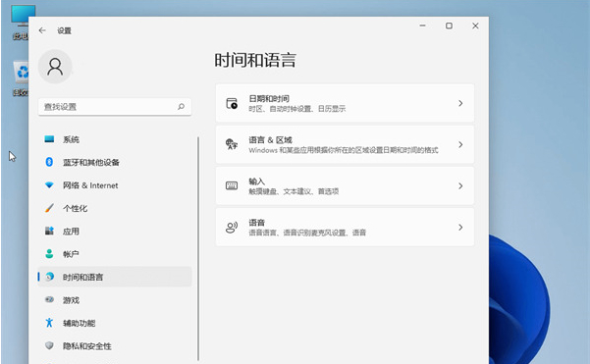Click the This PC desktop icon
The height and width of the screenshot is (364, 590).
pyautogui.click(x=20, y=22)
